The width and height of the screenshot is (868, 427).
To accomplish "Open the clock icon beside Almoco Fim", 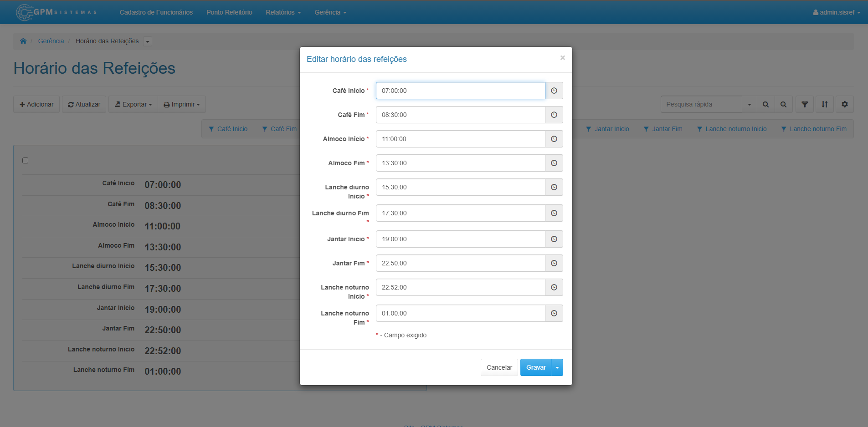I will (x=554, y=163).
